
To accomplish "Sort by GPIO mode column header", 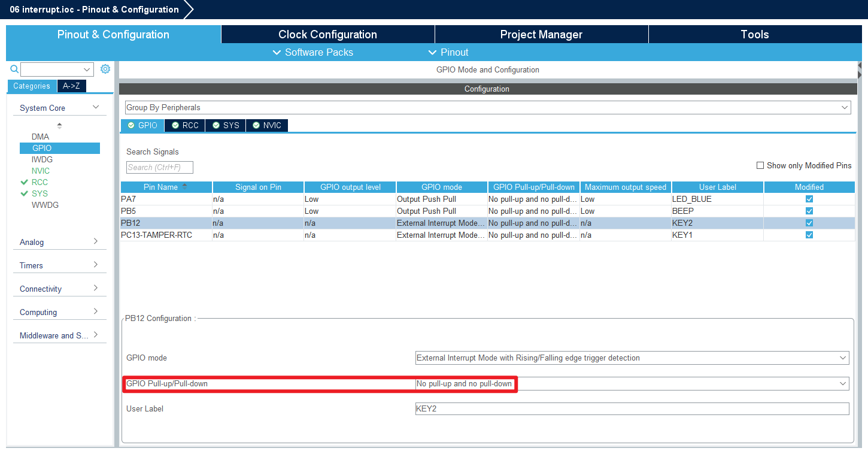I will (442, 187).
